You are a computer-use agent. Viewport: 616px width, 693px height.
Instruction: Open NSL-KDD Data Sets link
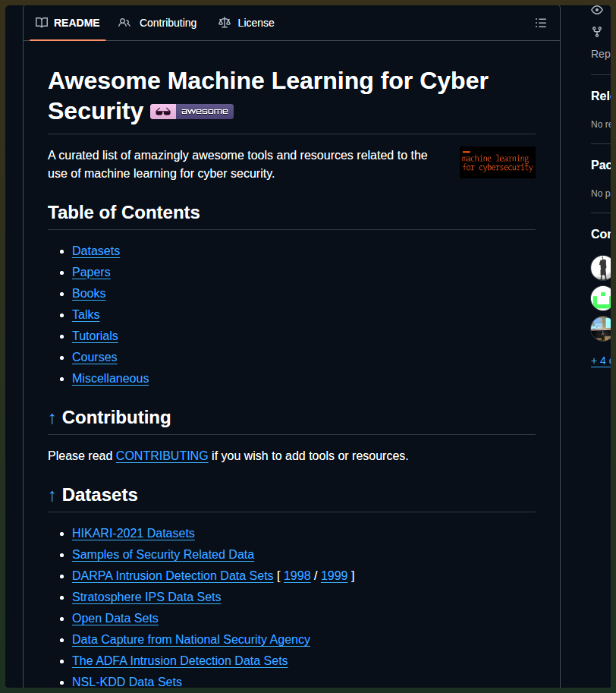coord(127,682)
